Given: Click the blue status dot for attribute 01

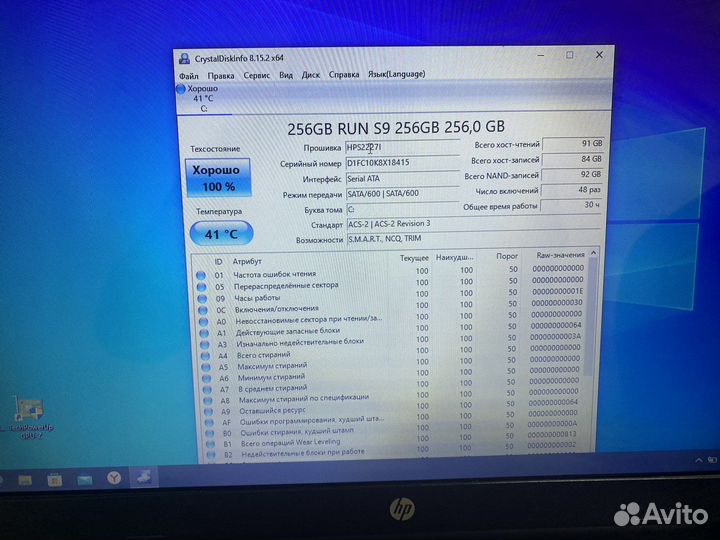Looking at the screenshot, I should pos(201,276).
